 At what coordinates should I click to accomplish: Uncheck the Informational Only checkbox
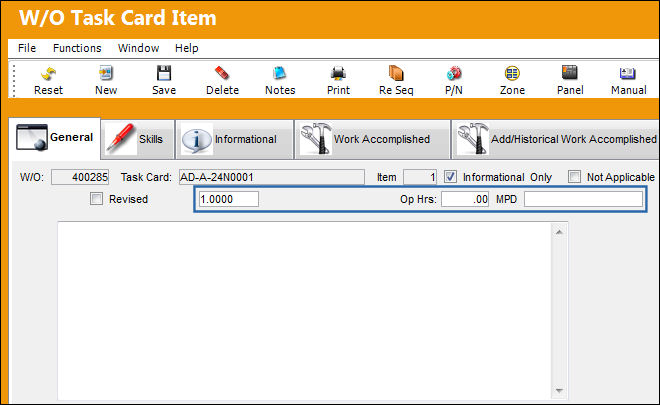pos(450,176)
